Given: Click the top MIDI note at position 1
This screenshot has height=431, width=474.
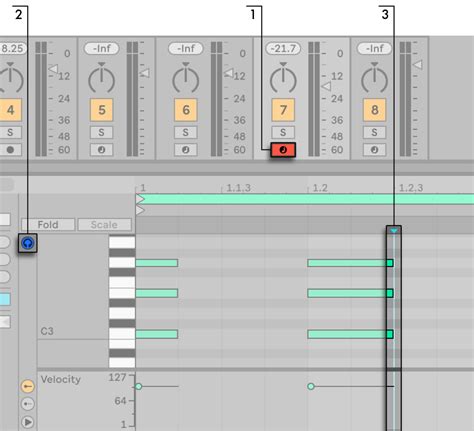Looking at the screenshot, I should coord(157,263).
